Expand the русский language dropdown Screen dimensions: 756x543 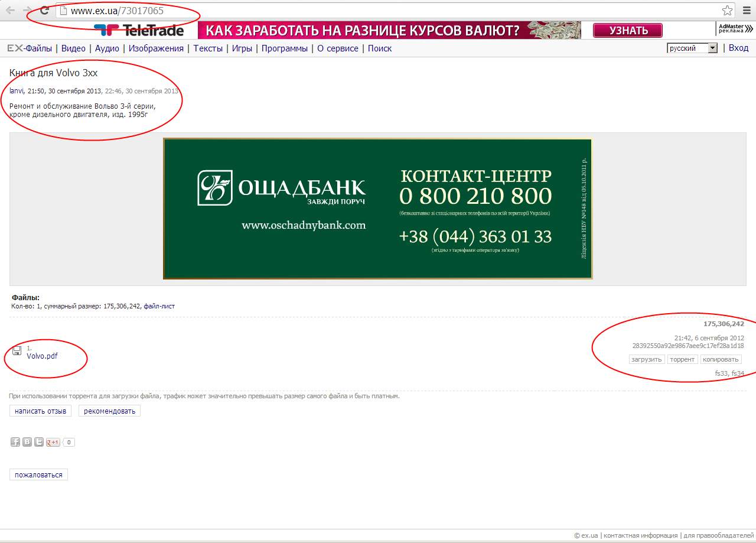point(712,48)
